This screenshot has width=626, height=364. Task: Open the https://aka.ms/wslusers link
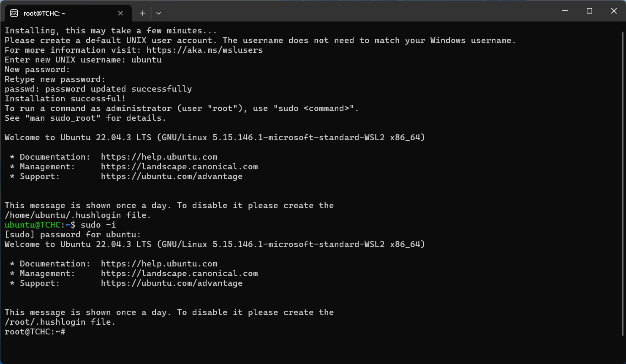(x=204, y=50)
